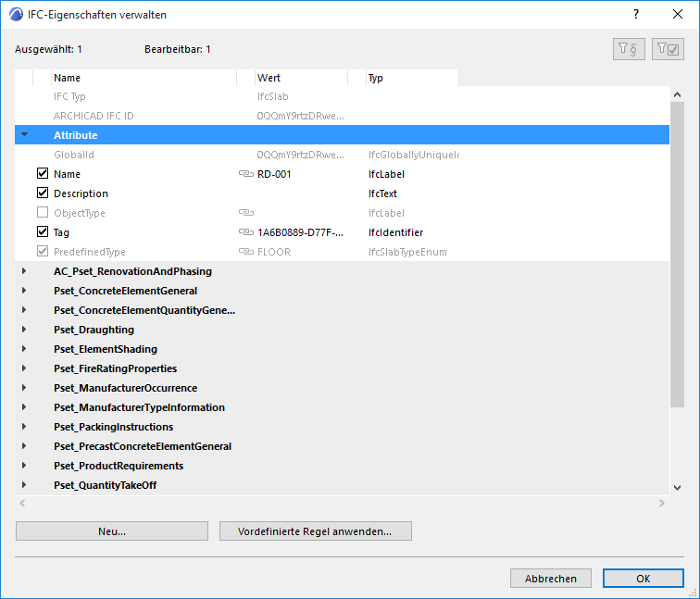
Task: Click the horizontal scrollbar left arrow
Action: (x=22, y=503)
